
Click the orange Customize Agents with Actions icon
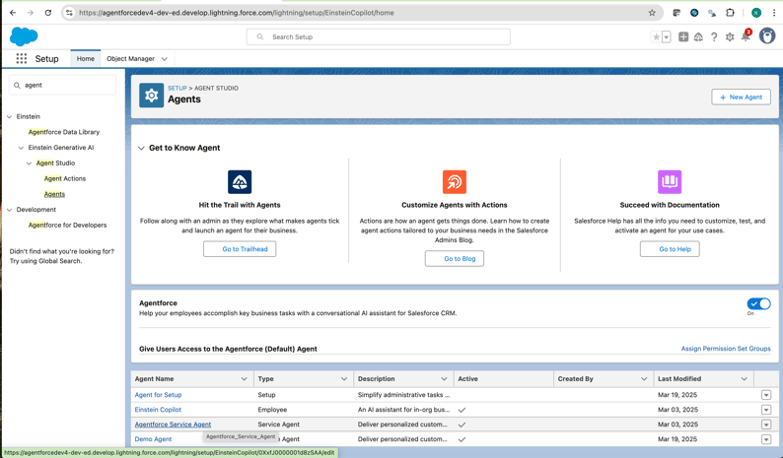coord(454,182)
